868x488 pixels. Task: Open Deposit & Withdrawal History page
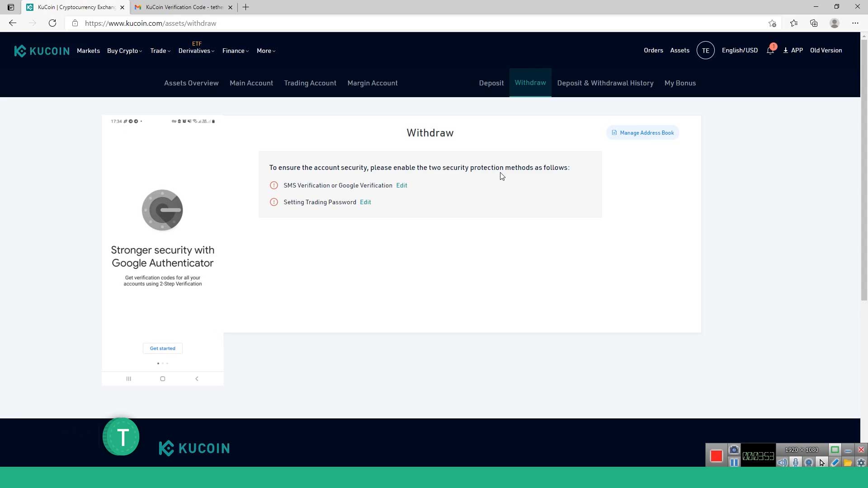(605, 82)
